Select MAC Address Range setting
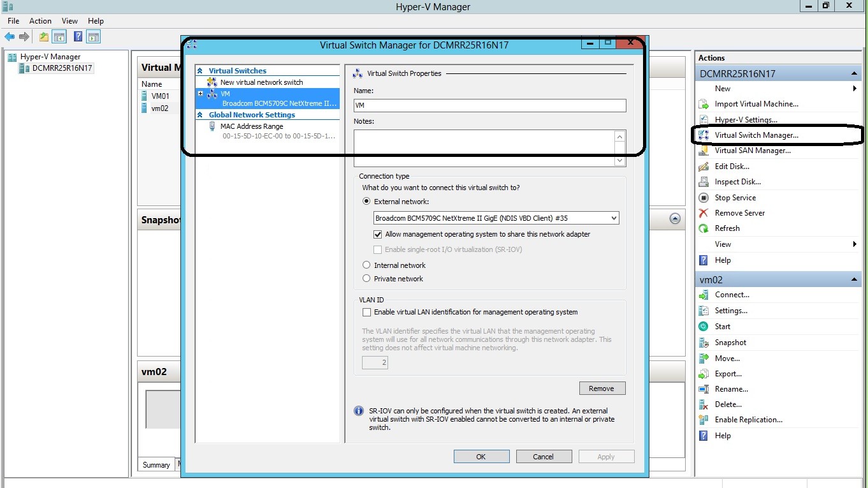Viewport: 868px width, 488px height. coord(252,126)
